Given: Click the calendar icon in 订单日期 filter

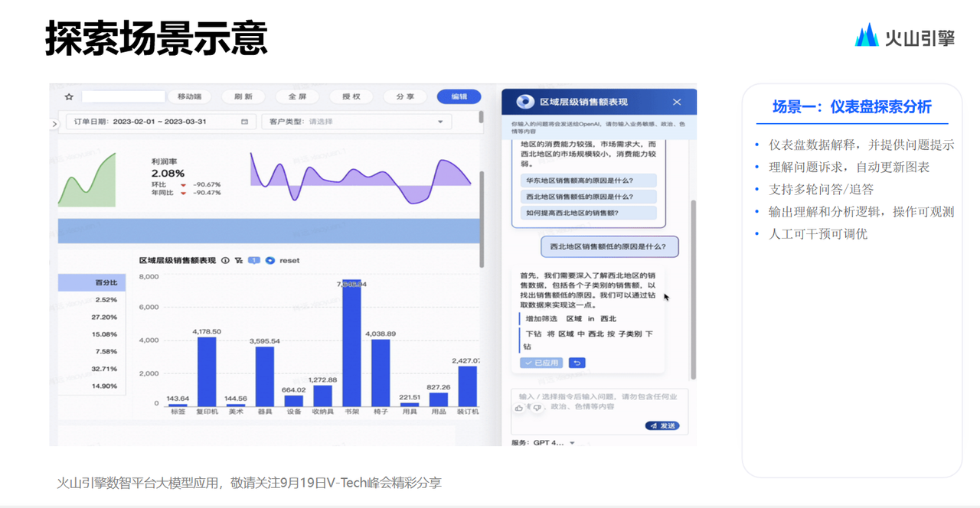Looking at the screenshot, I should pyautogui.click(x=244, y=122).
